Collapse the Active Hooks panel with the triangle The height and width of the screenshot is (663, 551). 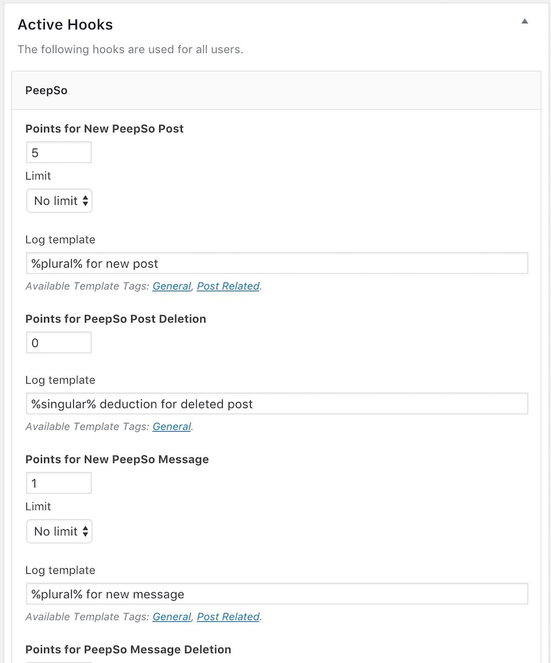[524, 22]
